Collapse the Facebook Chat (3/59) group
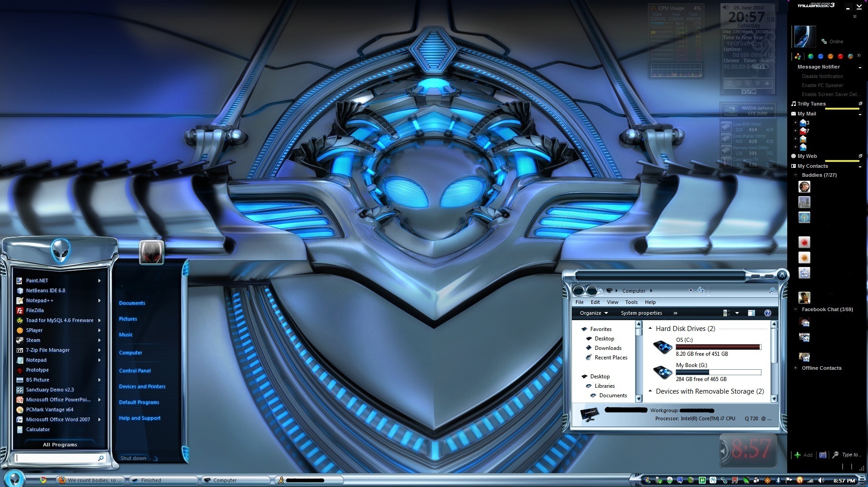This screenshot has height=487, width=868. (795, 309)
